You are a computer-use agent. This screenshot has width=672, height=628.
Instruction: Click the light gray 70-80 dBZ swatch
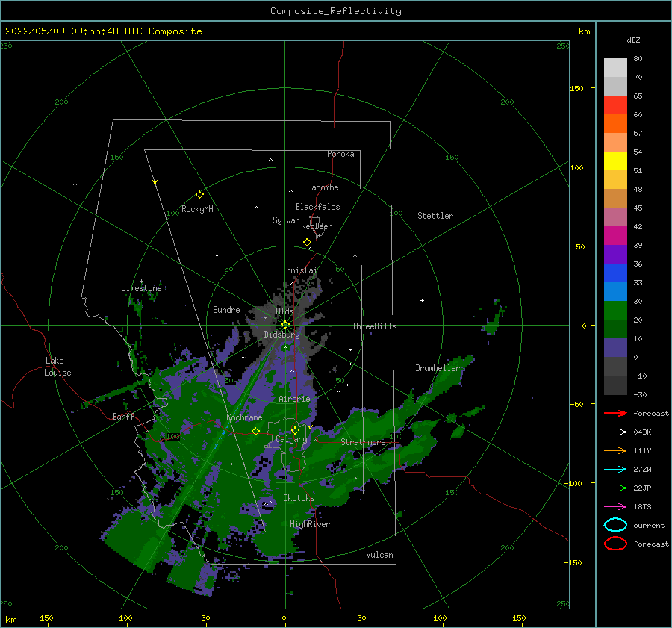click(x=615, y=67)
